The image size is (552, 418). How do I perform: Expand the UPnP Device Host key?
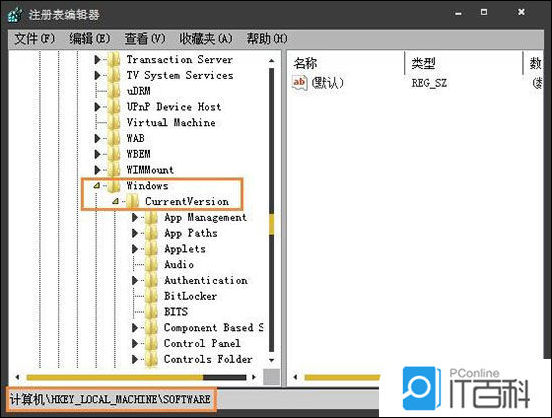98,107
